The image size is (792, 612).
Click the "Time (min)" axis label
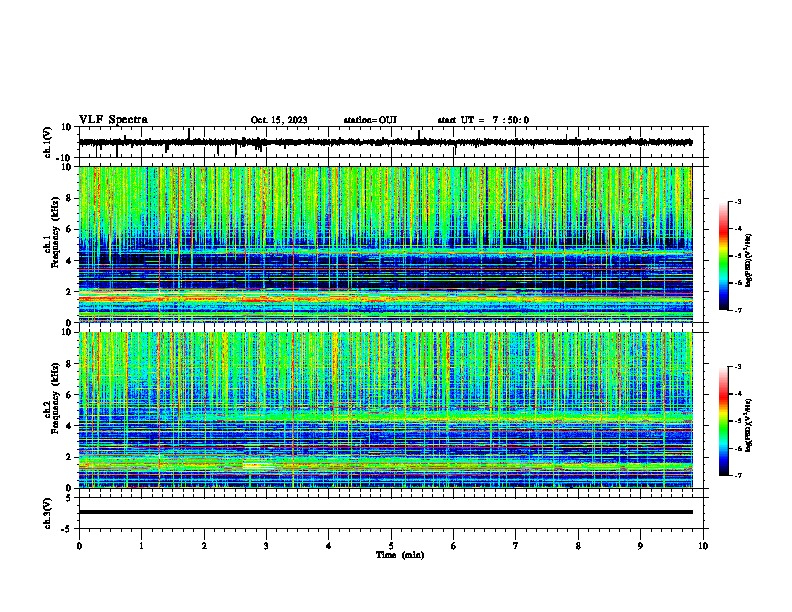(400, 555)
